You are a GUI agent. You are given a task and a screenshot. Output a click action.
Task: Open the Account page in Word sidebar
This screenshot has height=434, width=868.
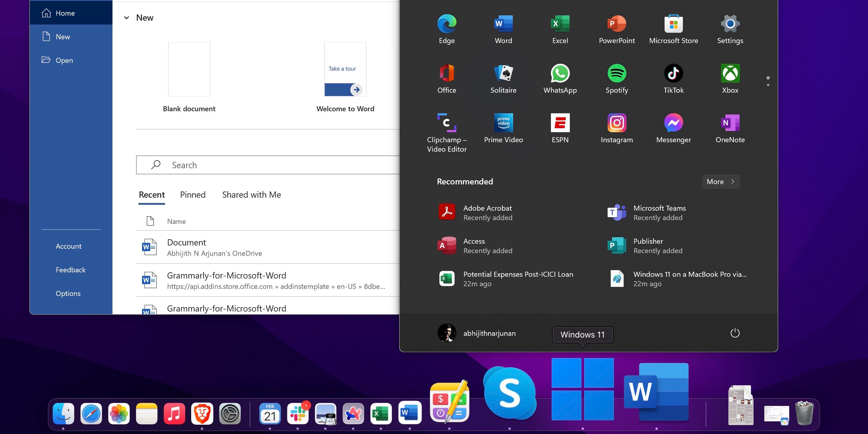tap(68, 246)
